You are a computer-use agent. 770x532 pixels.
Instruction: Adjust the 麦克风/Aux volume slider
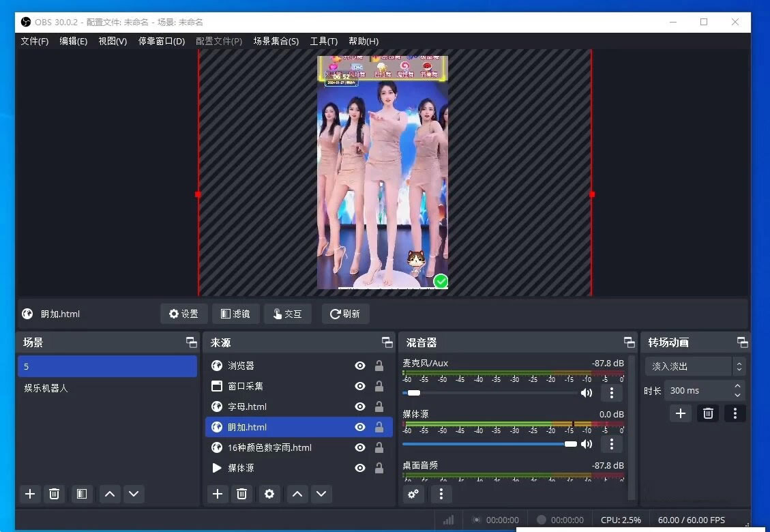[490, 393]
